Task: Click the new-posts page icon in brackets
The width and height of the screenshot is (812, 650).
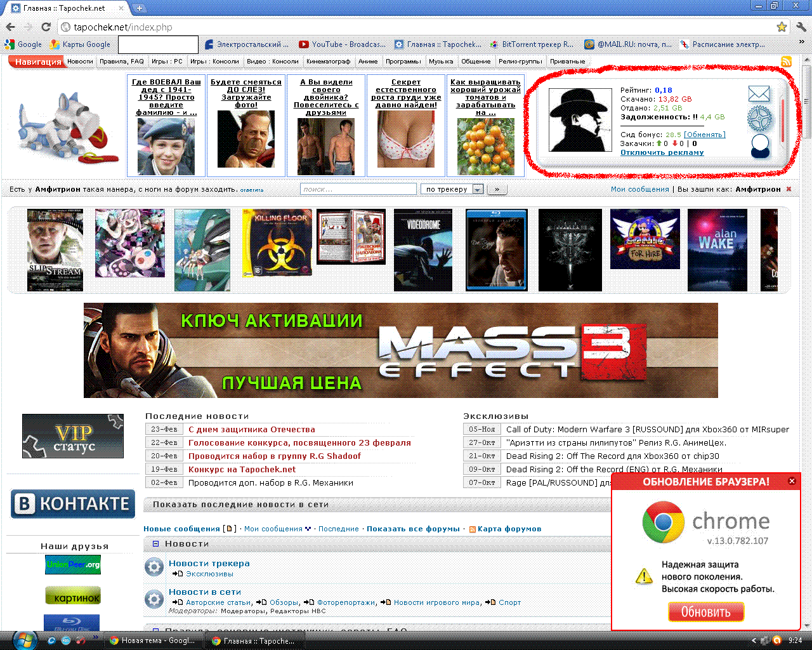Action: [230, 529]
